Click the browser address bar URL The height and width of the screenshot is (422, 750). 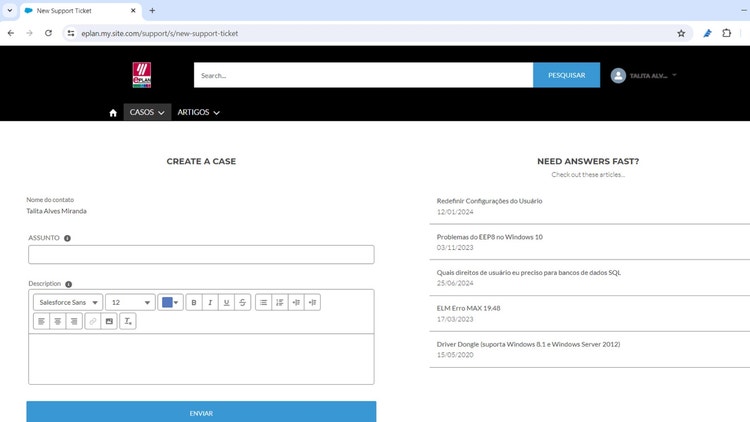click(160, 33)
